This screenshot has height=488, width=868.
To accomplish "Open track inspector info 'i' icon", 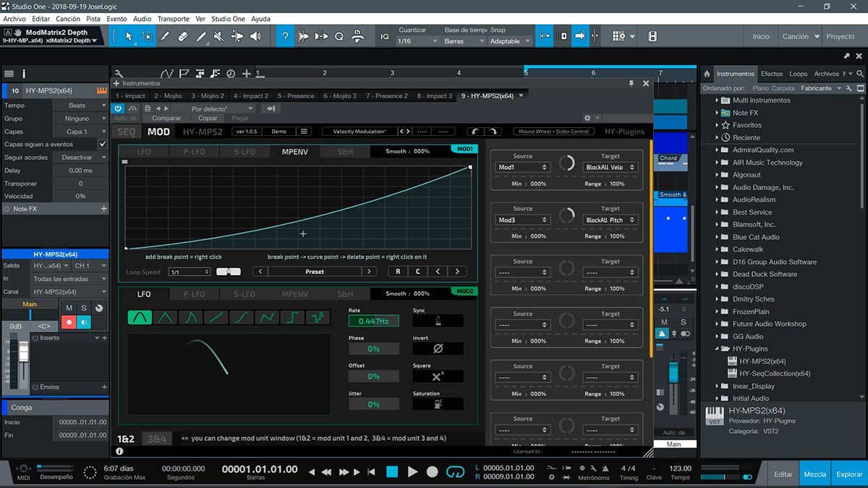I will (24, 74).
